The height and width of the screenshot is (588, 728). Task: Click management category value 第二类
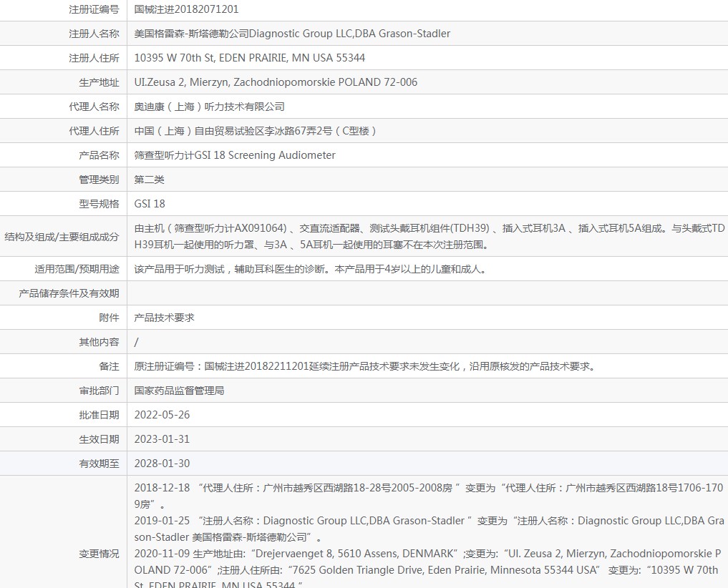pyautogui.click(x=149, y=180)
